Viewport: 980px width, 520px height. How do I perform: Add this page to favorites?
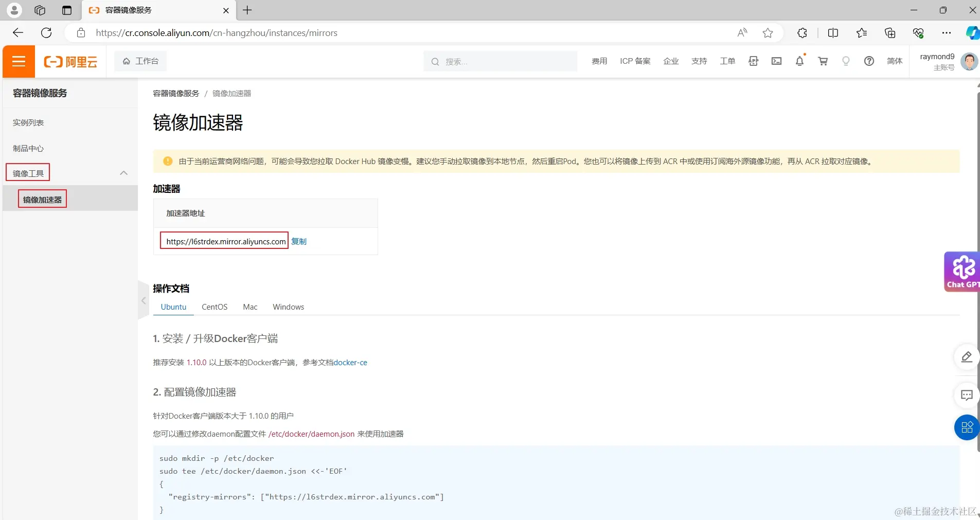(768, 33)
